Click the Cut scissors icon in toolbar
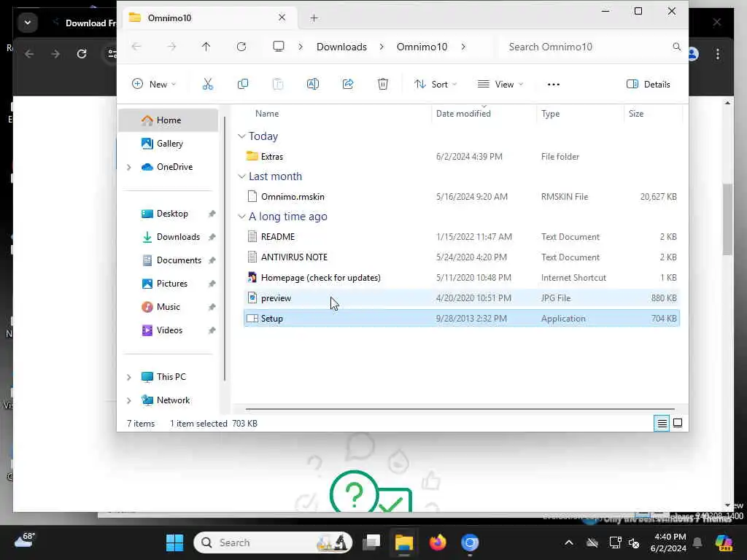Viewport: 747px width, 560px height. click(x=208, y=85)
